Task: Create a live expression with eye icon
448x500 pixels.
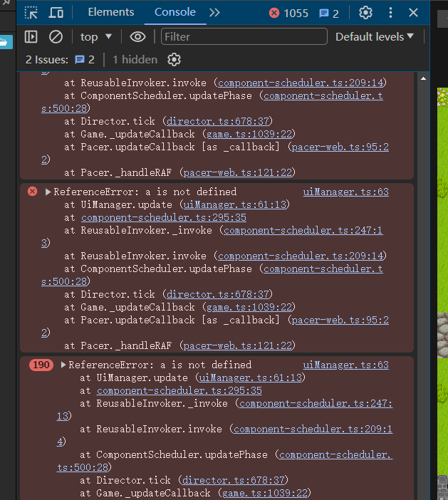Action: point(137,36)
